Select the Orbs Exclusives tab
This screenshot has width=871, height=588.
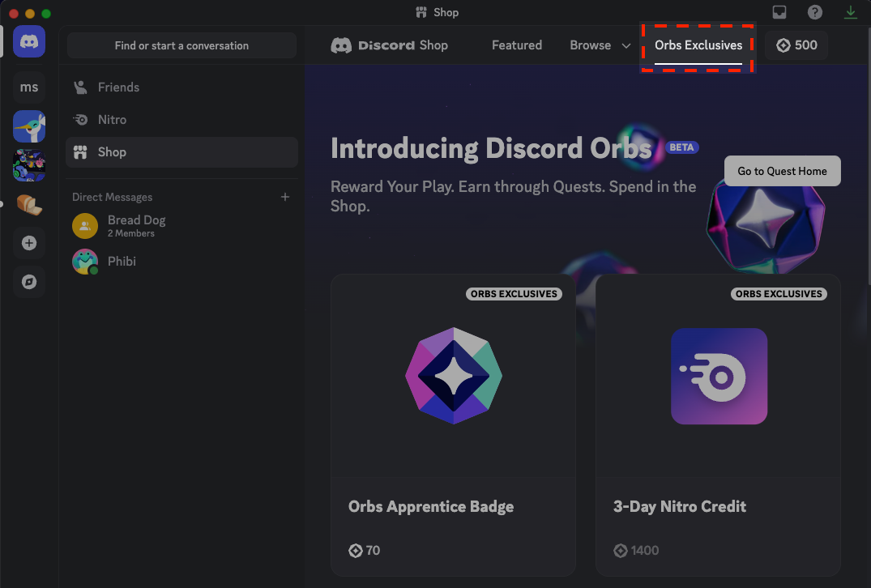click(698, 45)
